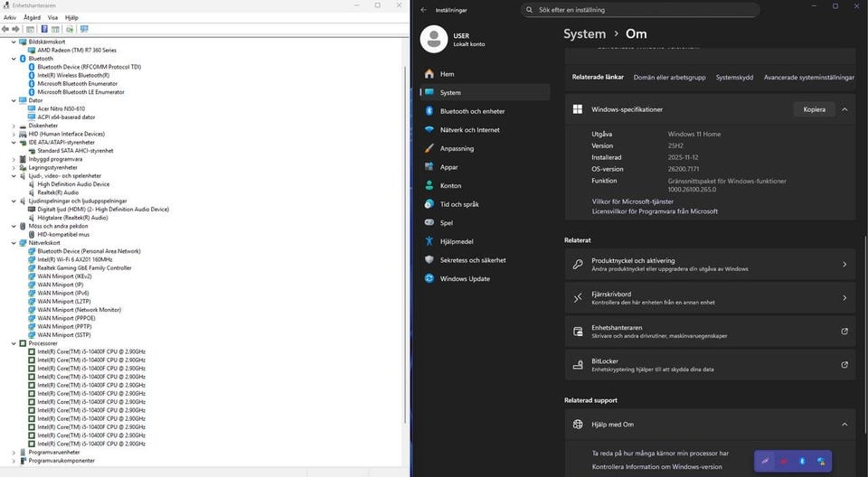868x477 pixels.
Task: Open the Avancerade systeminställningar link
Action: click(808, 78)
